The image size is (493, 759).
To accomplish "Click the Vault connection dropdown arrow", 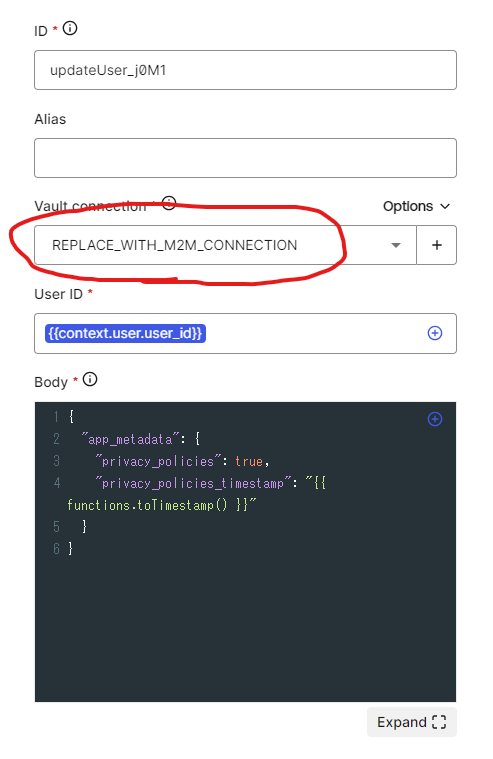I will tap(396, 245).
